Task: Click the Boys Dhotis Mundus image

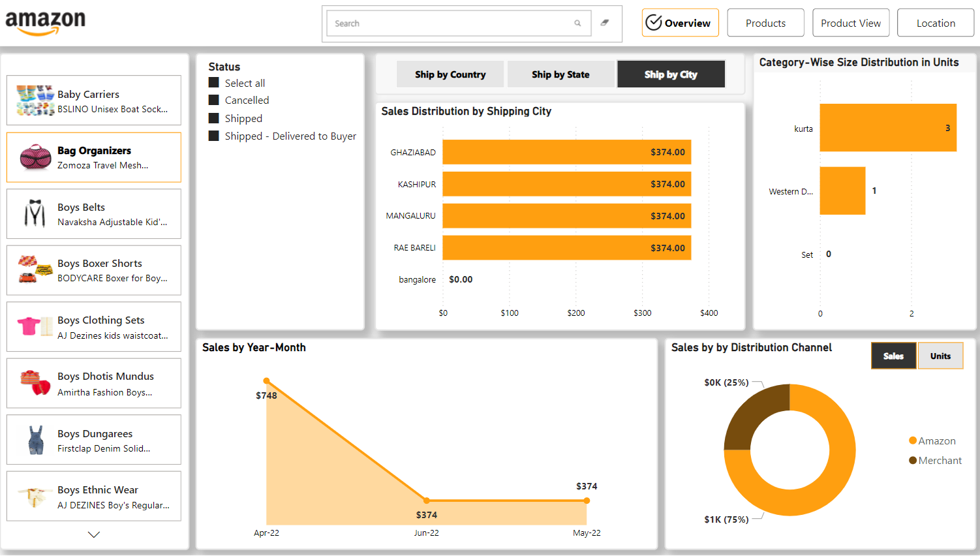Action: point(35,382)
